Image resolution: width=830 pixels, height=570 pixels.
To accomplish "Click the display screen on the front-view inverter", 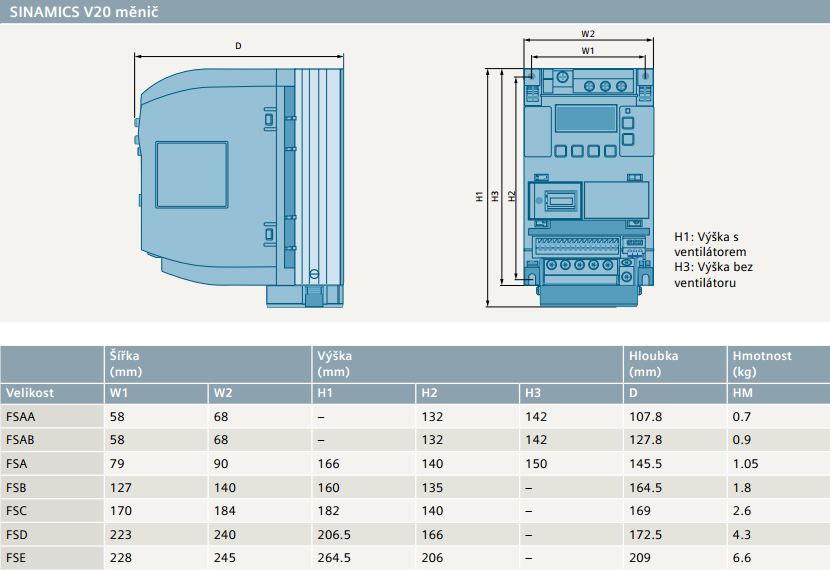I will pyautogui.click(x=585, y=117).
